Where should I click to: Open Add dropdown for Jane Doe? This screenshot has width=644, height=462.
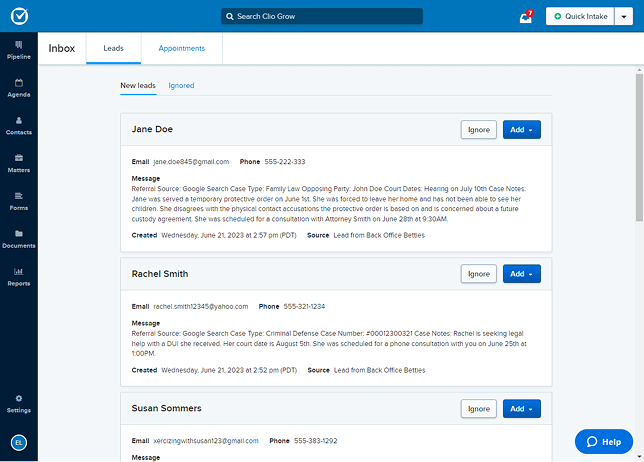coord(522,130)
